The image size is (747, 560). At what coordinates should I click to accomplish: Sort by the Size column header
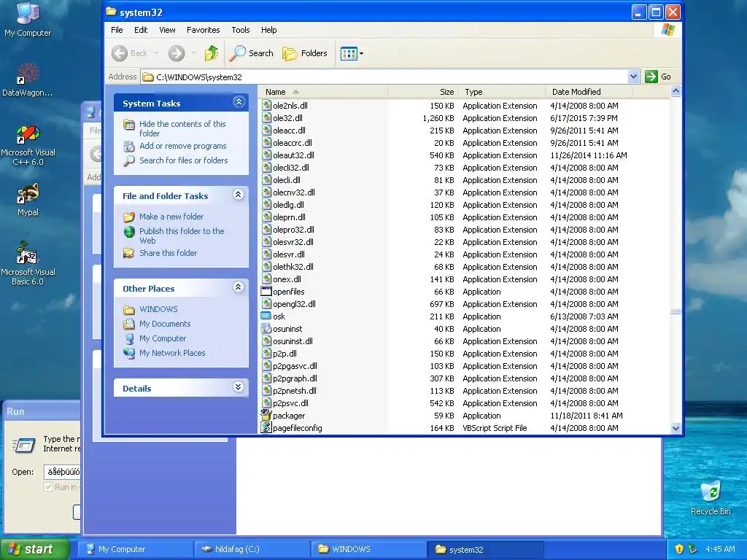pos(422,92)
